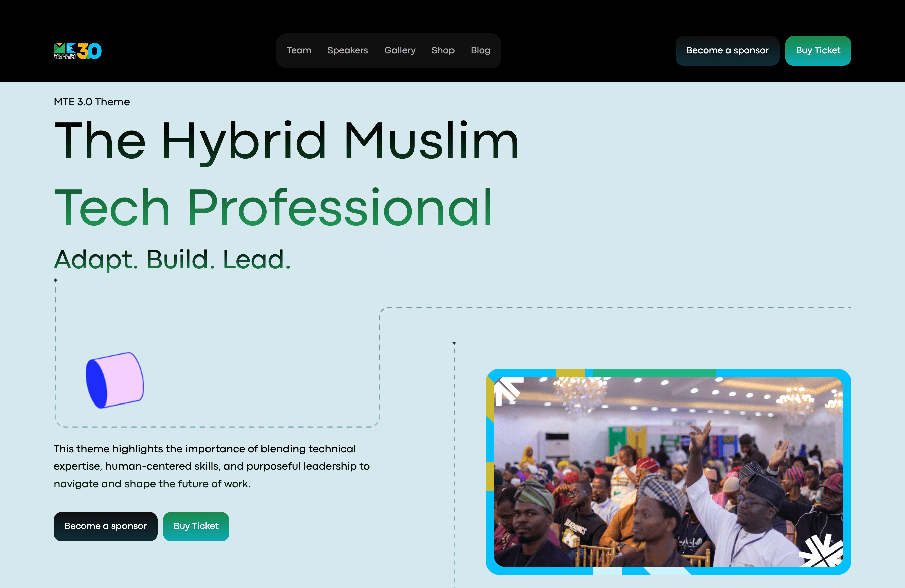Click the Muslim Tech Expo 3.0 logo
905x588 pixels.
click(78, 51)
